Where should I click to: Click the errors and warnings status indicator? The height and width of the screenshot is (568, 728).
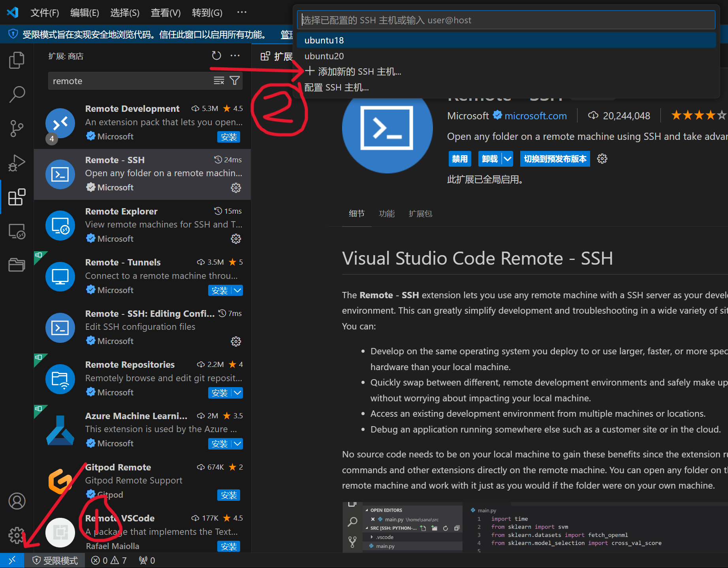pyautogui.click(x=109, y=560)
